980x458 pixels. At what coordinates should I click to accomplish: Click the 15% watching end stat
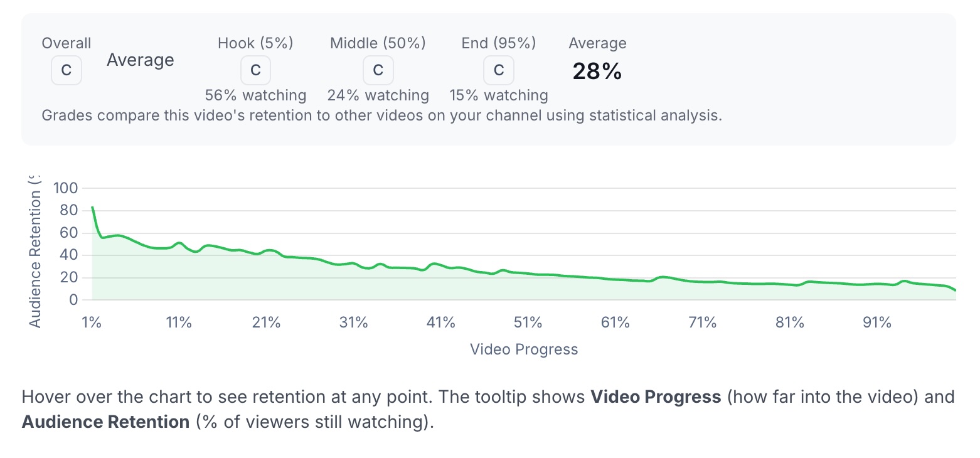498,95
